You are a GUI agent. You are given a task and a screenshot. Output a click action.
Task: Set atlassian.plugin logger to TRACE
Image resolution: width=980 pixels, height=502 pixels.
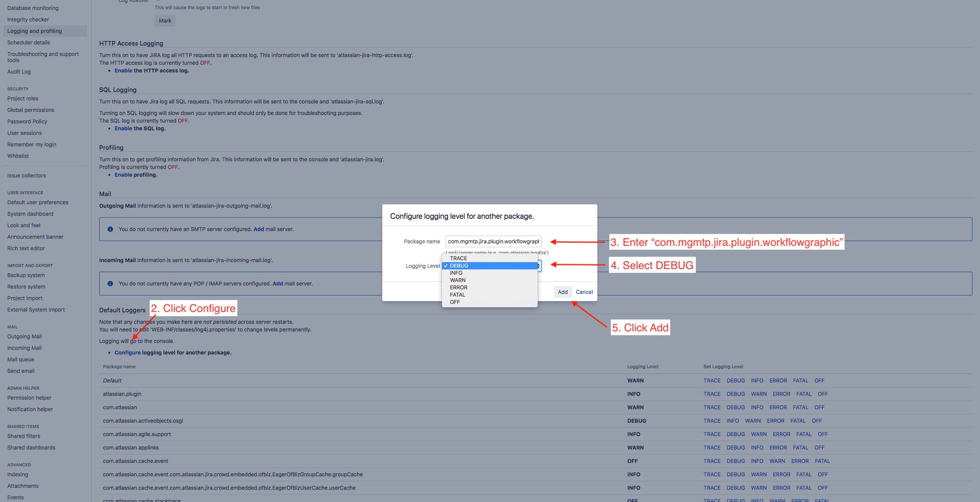coord(712,394)
